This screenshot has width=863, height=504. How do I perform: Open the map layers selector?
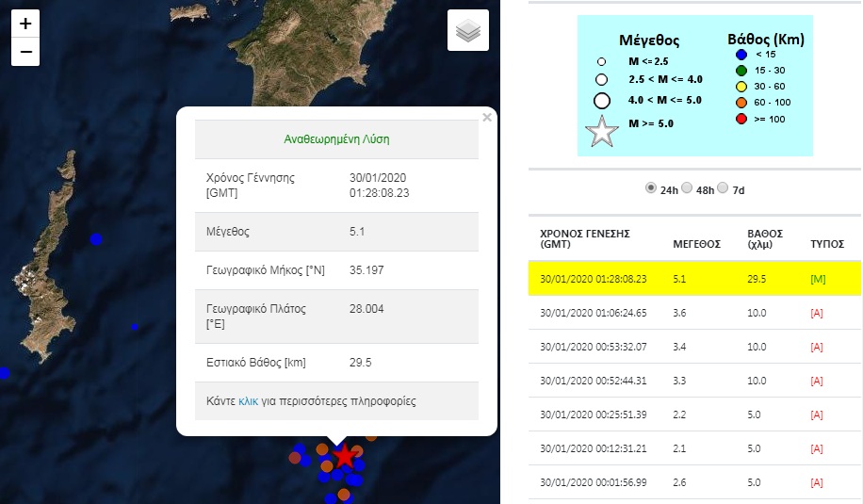[x=468, y=30]
